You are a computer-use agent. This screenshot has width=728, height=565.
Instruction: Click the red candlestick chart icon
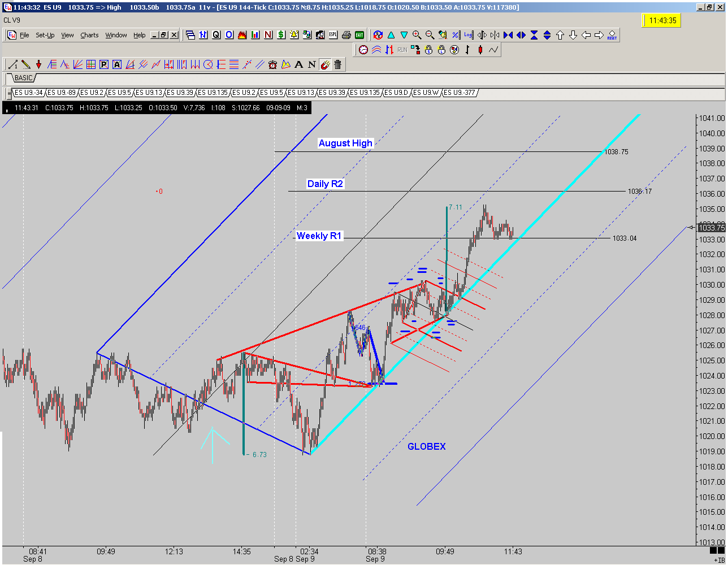pos(480,50)
